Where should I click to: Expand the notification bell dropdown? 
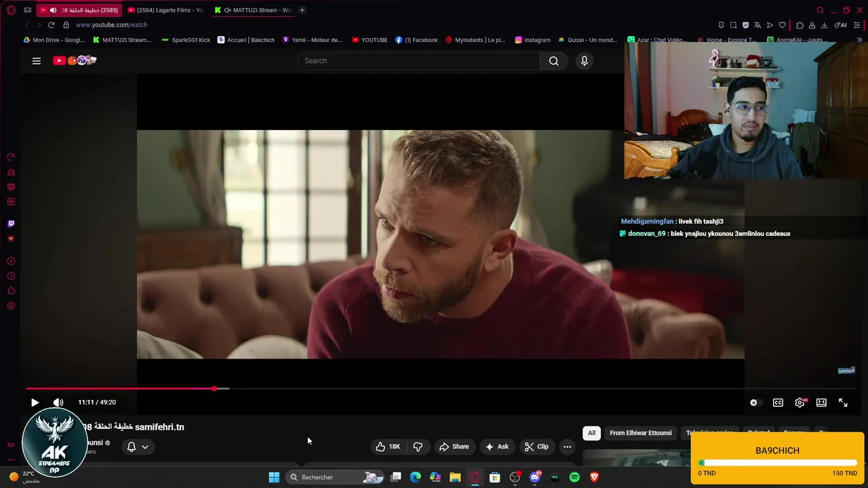[x=138, y=447]
